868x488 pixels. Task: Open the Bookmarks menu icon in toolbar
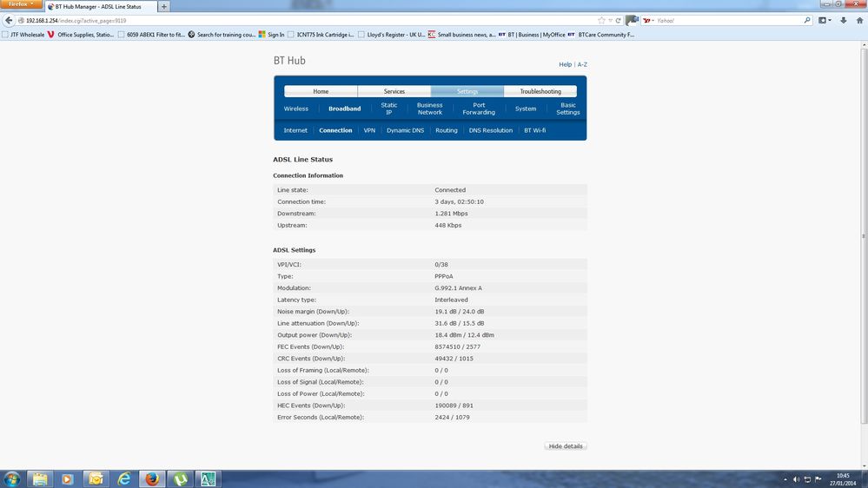(825, 21)
